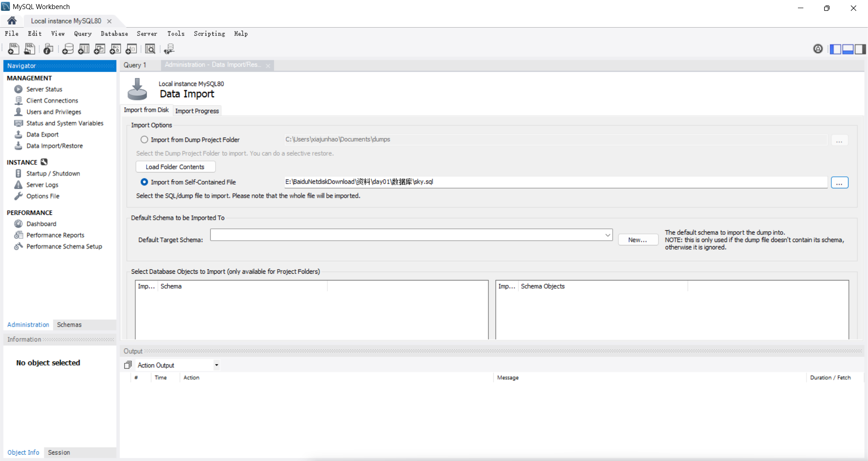Click the create new schema icon
868x461 pixels.
click(x=68, y=49)
